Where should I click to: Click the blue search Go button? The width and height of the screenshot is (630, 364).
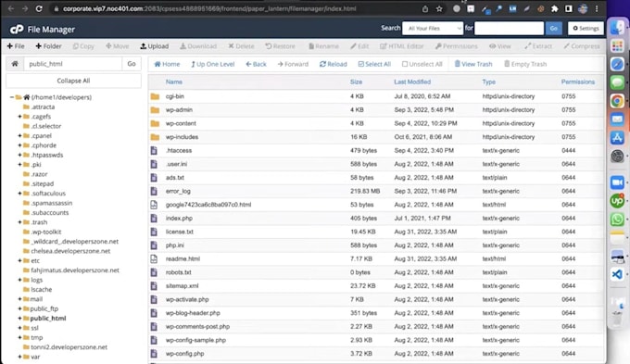(x=554, y=28)
